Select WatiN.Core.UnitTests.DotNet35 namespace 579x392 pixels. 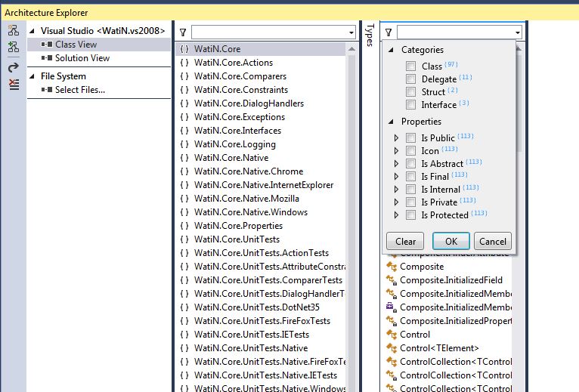click(261, 307)
